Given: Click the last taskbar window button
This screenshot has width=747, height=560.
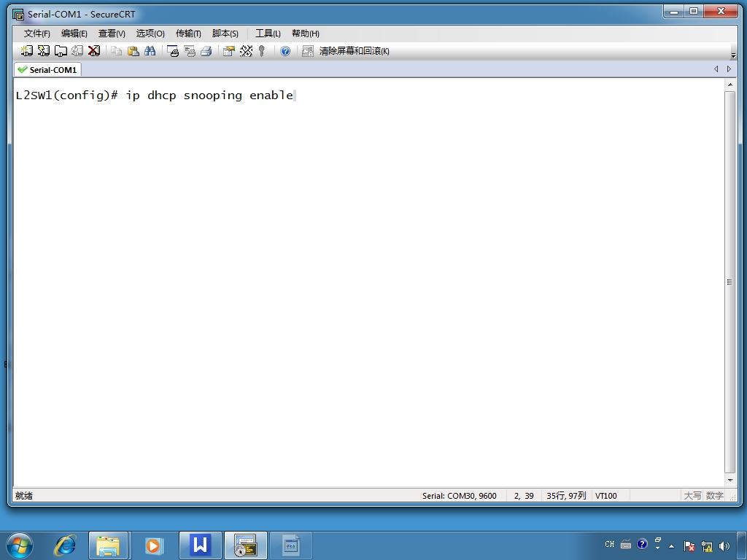Looking at the screenshot, I should [290, 545].
